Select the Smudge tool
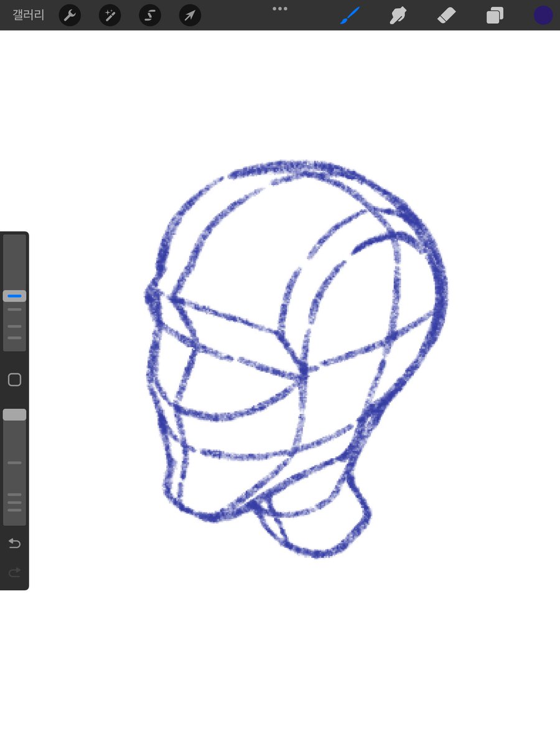The image size is (560, 747). tap(398, 15)
